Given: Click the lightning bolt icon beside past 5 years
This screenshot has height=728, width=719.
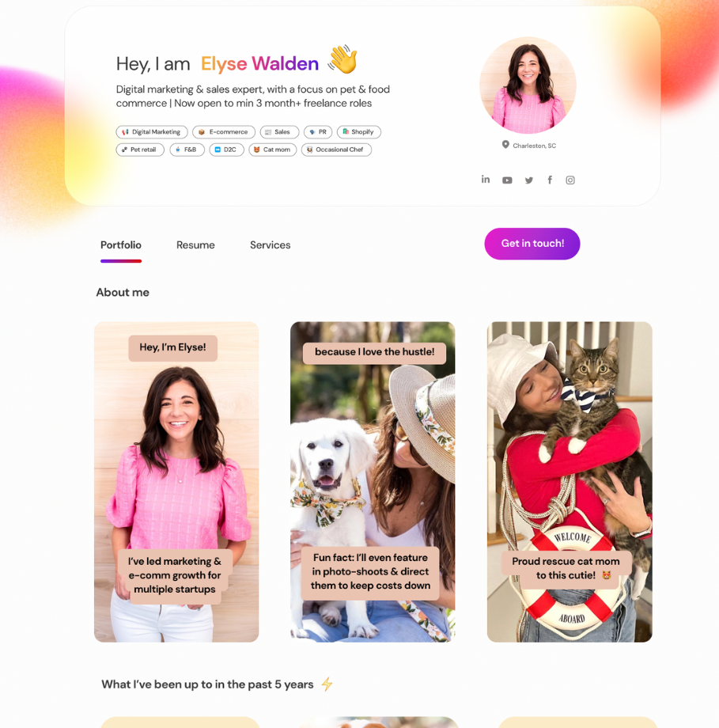Looking at the screenshot, I should coord(327,684).
